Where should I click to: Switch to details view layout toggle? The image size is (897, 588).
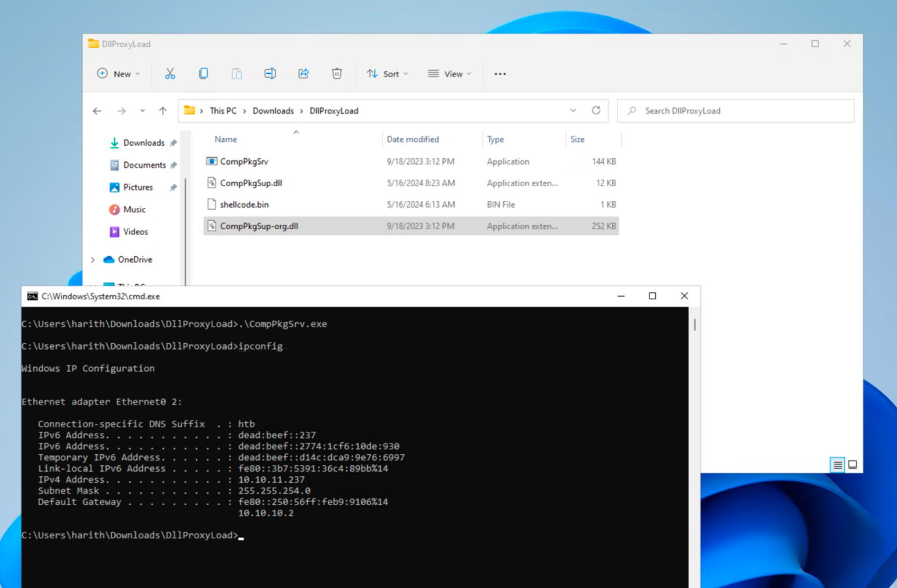click(x=837, y=465)
